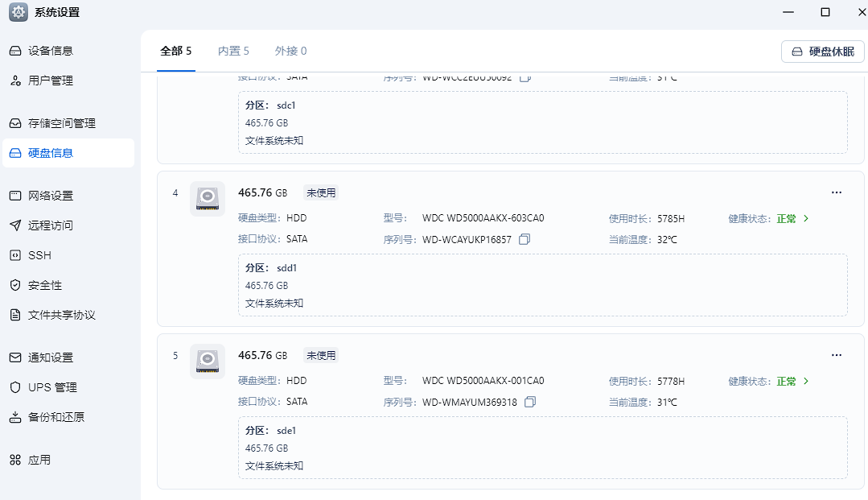
Task: Click the 通知设置 envelope icon
Action: tap(15, 357)
